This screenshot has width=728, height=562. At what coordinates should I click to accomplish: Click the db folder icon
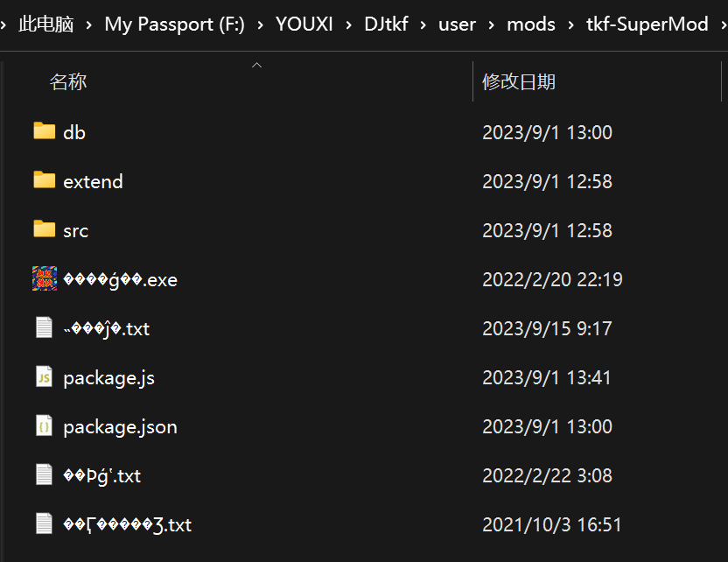tap(44, 131)
